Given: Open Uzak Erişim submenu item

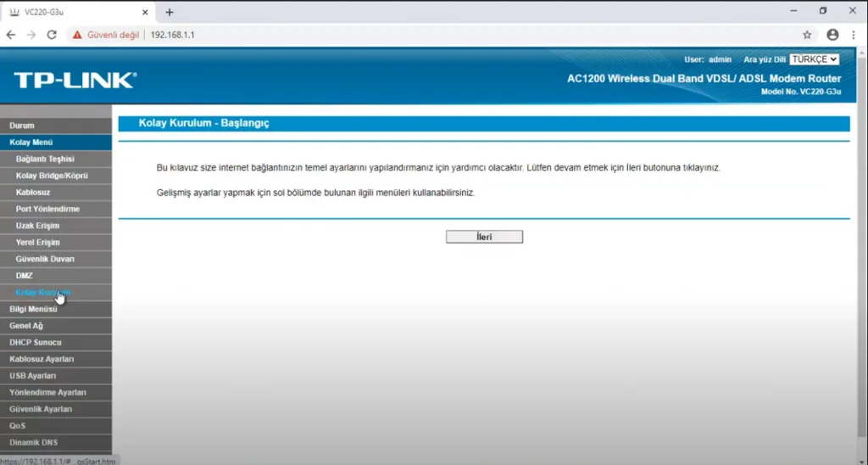Looking at the screenshot, I should (56, 226).
